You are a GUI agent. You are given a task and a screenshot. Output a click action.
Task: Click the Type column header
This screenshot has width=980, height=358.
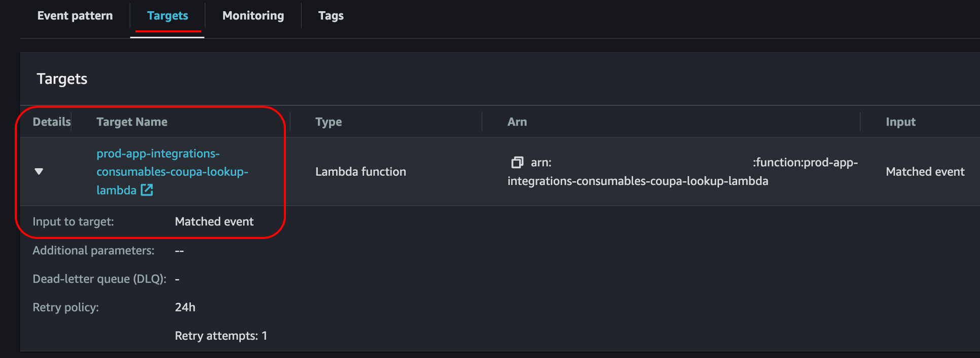(329, 122)
